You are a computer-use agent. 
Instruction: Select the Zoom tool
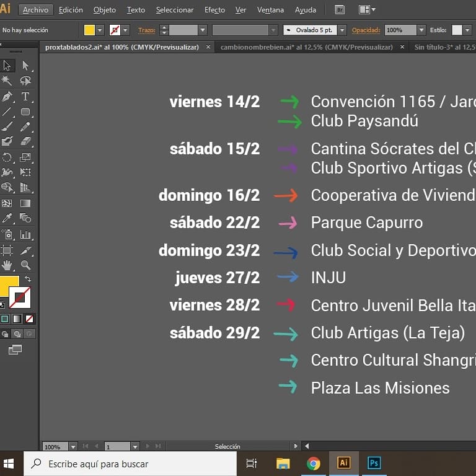25,265
